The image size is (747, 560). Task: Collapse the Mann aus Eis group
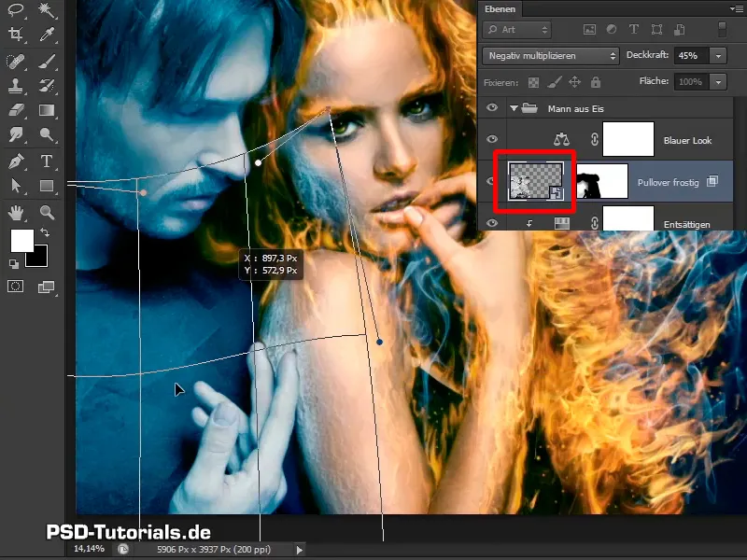514,108
